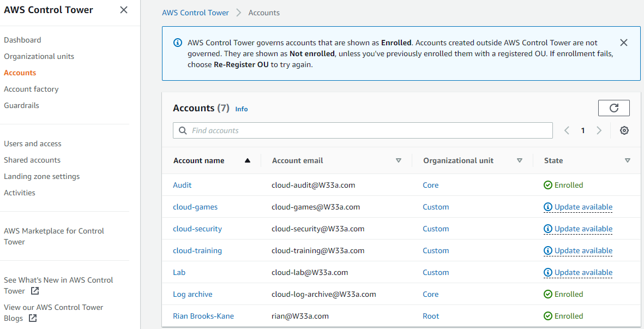The width and height of the screenshot is (644, 329).
Task: Open Organizational units in the sidebar
Action: point(39,56)
